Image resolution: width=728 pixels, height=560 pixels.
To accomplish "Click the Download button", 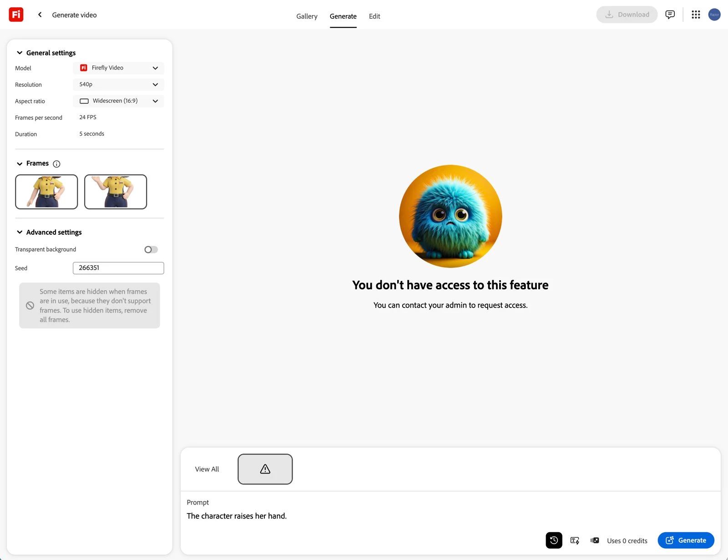I will click(x=627, y=15).
